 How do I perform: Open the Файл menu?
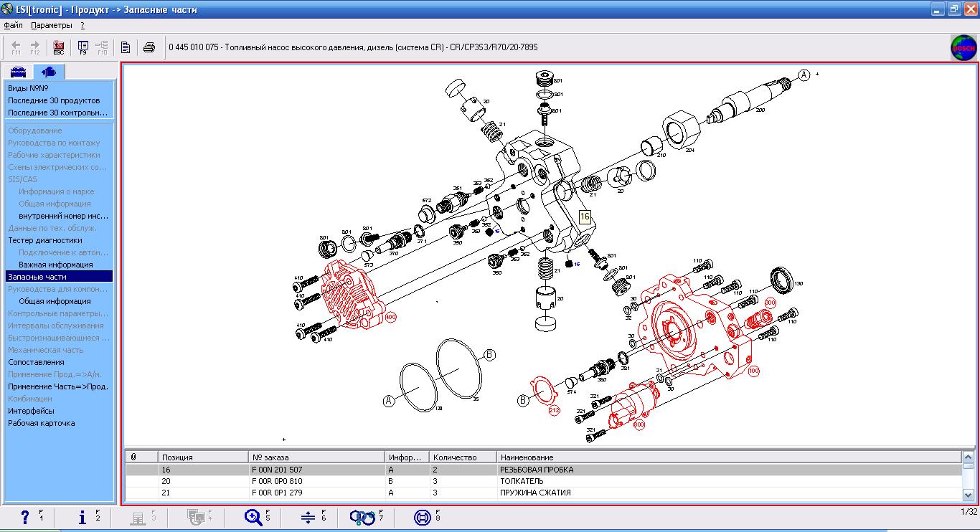click(x=13, y=25)
